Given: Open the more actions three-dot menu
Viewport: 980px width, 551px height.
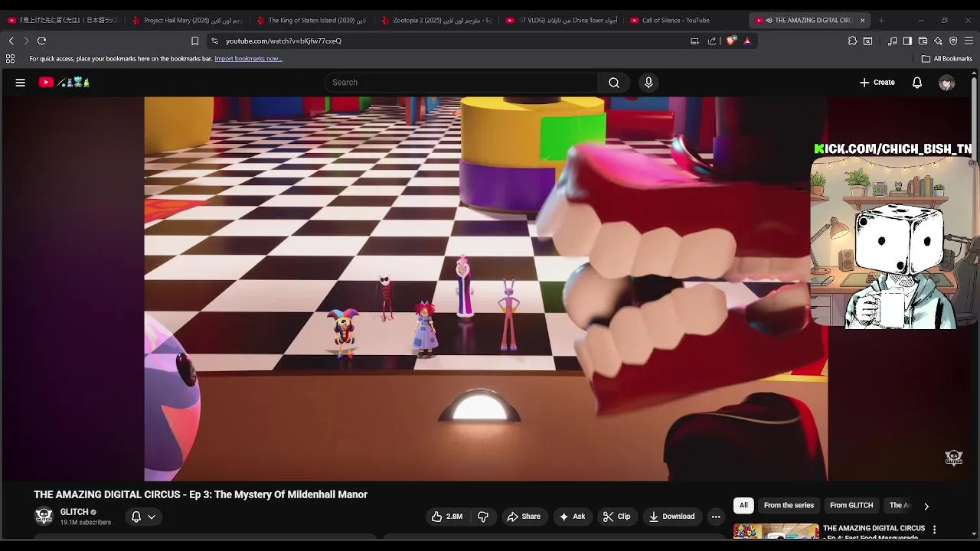Looking at the screenshot, I should coord(716,517).
